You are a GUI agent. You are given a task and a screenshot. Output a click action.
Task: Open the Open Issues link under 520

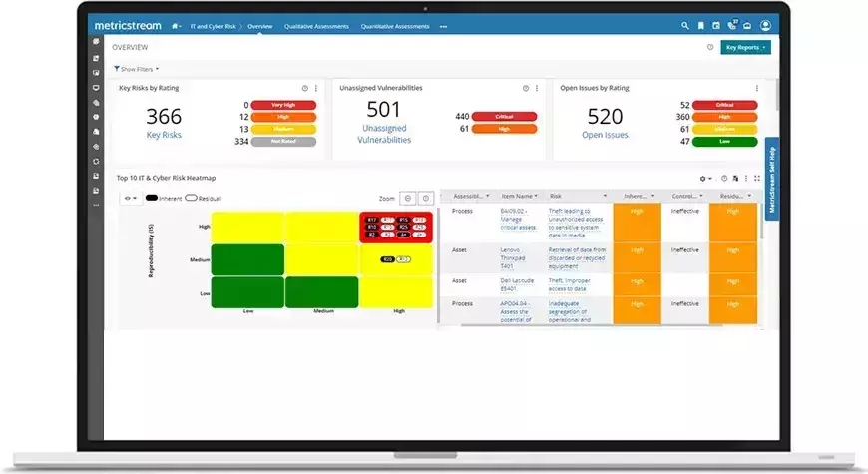pyautogui.click(x=605, y=135)
